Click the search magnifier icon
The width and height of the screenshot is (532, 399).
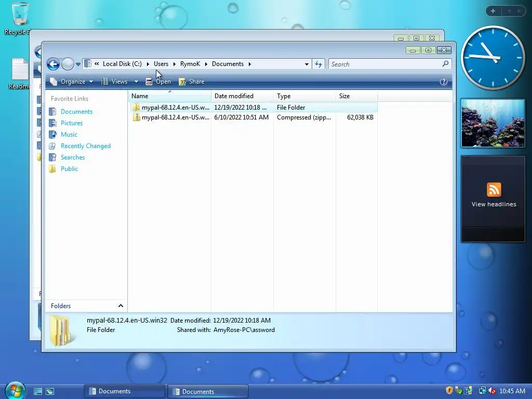[x=445, y=64]
